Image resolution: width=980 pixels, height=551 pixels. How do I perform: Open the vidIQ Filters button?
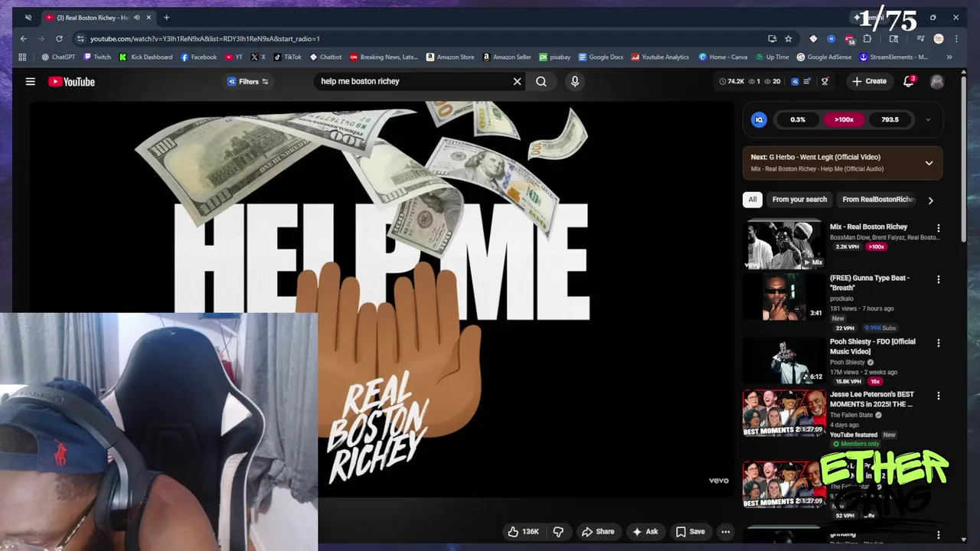pos(248,81)
